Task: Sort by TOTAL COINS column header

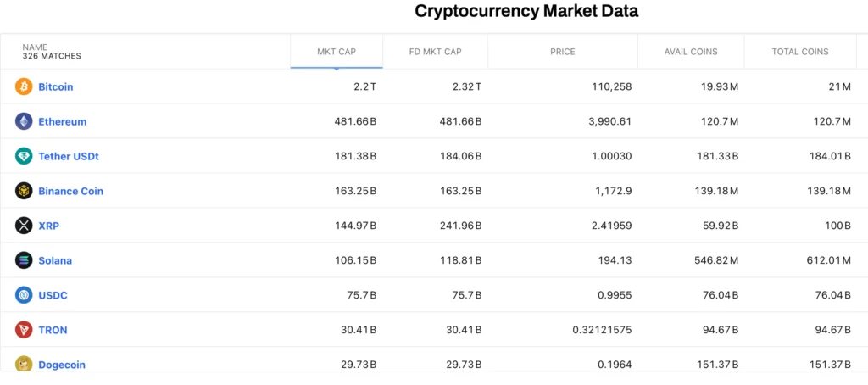Action: pyautogui.click(x=800, y=52)
